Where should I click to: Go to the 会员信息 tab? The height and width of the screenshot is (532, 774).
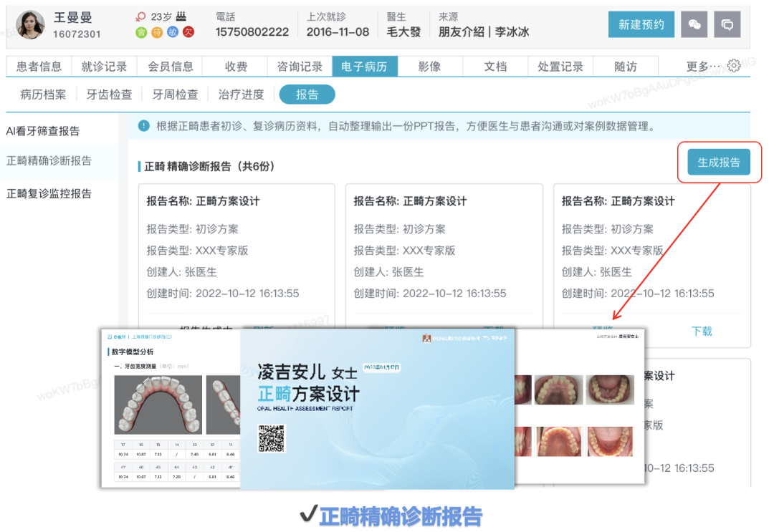(x=170, y=67)
